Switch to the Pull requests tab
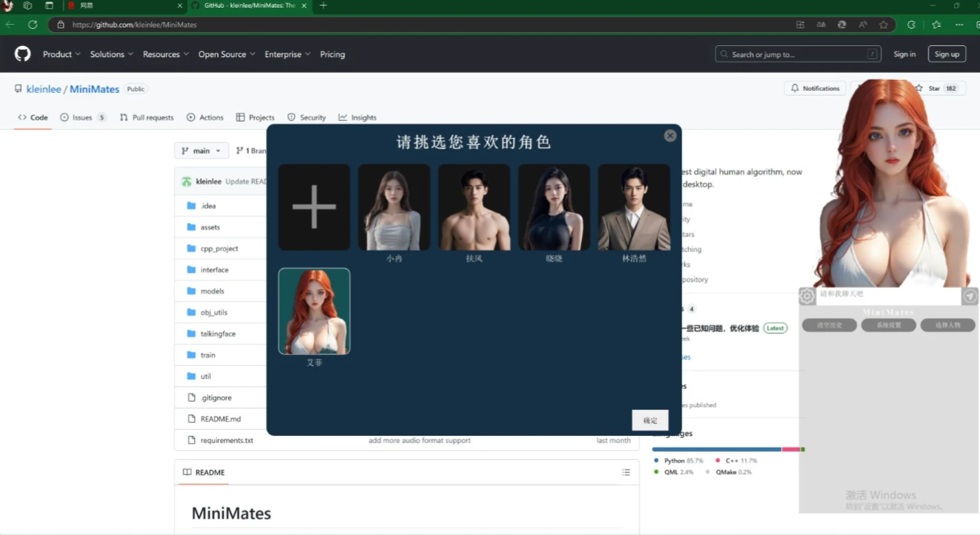The width and height of the screenshot is (980, 535). point(146,118)
